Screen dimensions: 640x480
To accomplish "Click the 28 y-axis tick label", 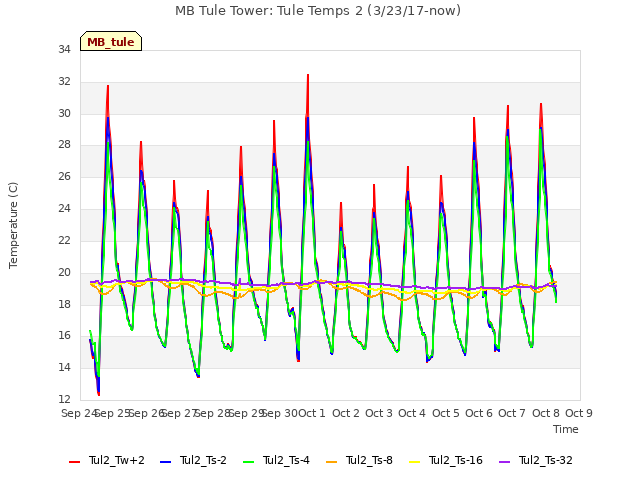I will pyautogui.click(x=64, y=145).
